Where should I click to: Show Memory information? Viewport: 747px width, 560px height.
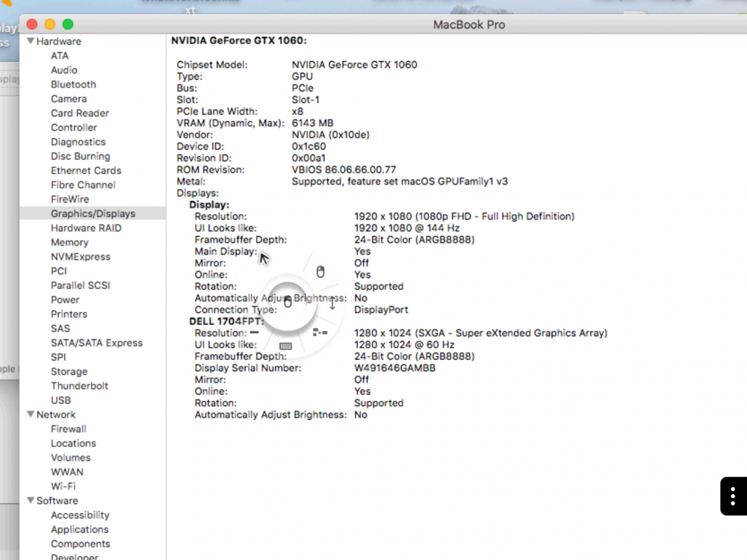pyautogui.click(x=69, y=243)
